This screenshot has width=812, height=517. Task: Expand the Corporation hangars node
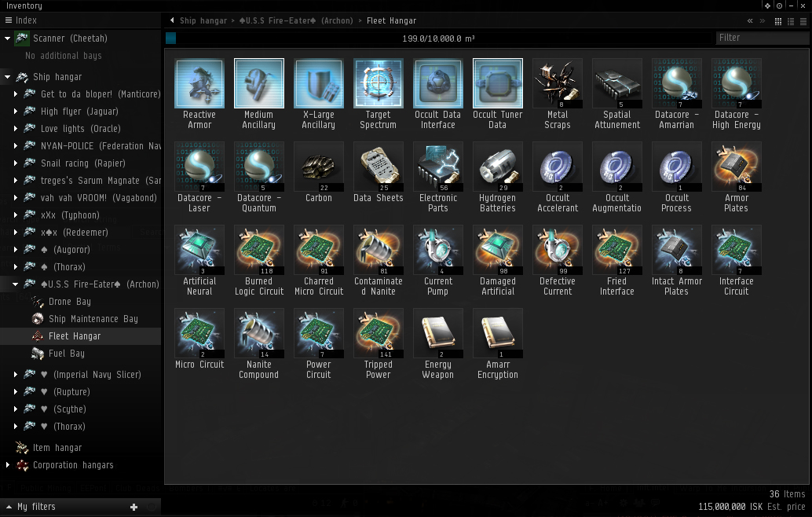(7, 464)
